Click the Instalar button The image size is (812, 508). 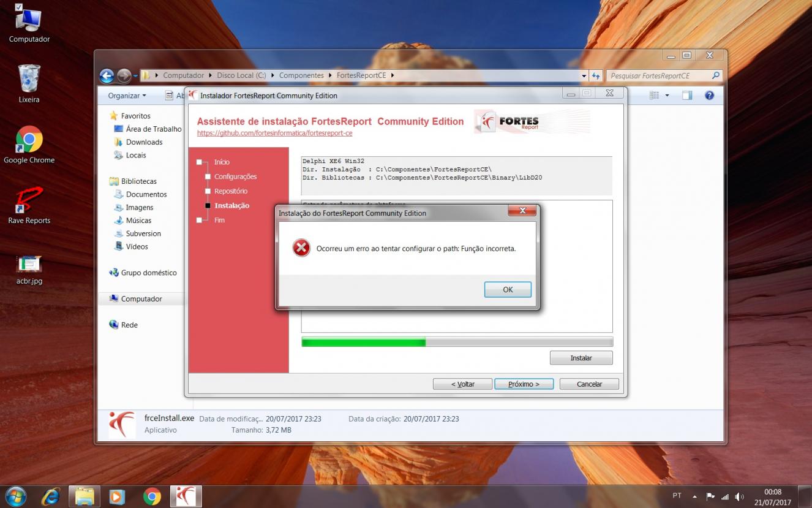tap(581, 358)
